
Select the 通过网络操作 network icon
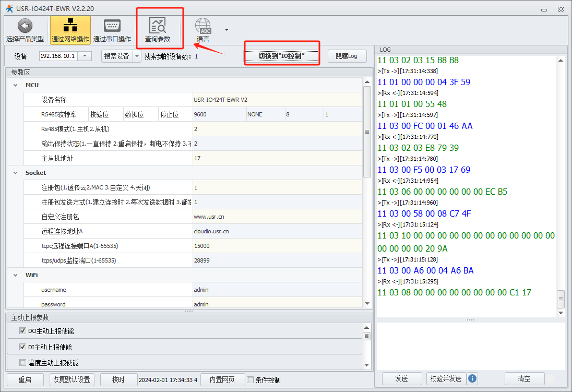(70, 26)
